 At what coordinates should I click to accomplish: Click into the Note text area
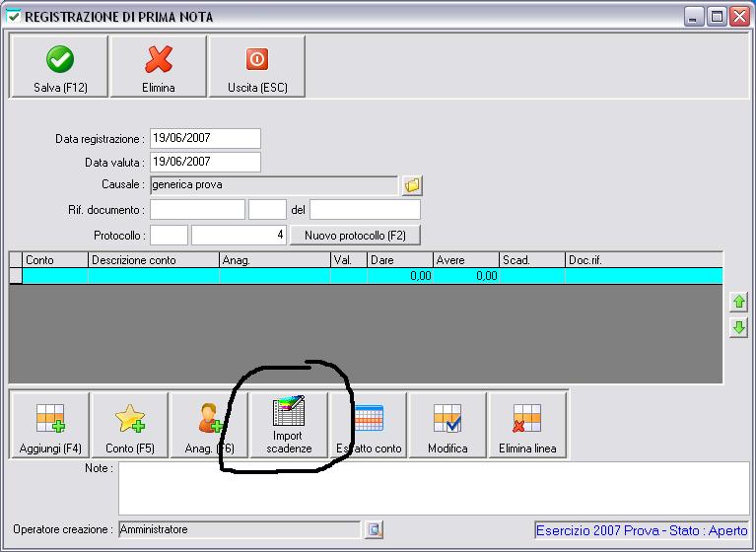(434, 488)
